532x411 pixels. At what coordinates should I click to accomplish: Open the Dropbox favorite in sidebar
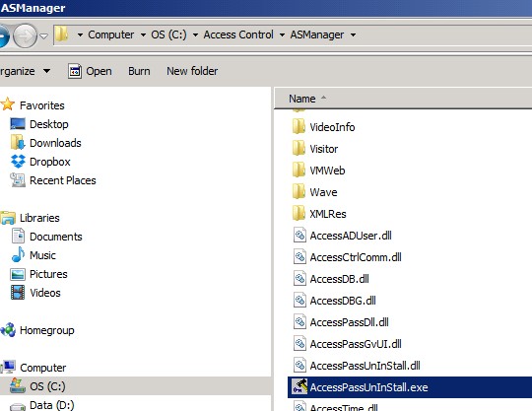(50, 162)
